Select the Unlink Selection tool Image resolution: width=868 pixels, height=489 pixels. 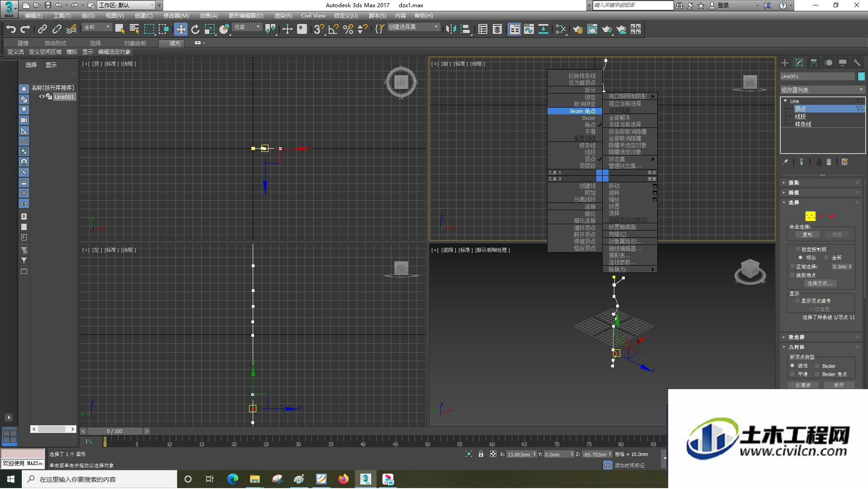point(57,29)
